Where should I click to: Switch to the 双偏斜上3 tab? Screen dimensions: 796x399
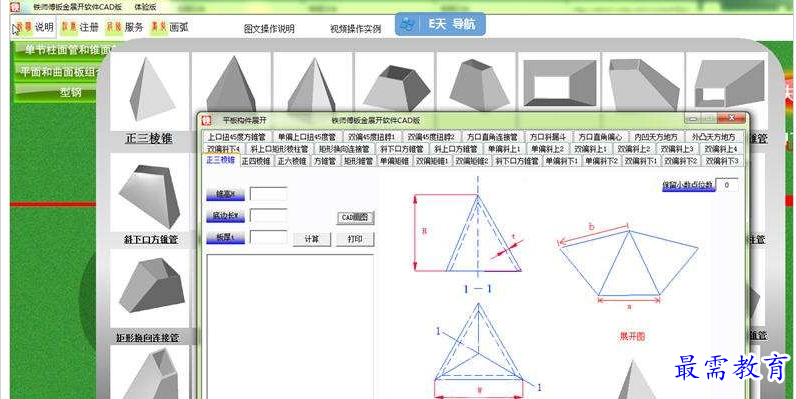coord(677,149)
